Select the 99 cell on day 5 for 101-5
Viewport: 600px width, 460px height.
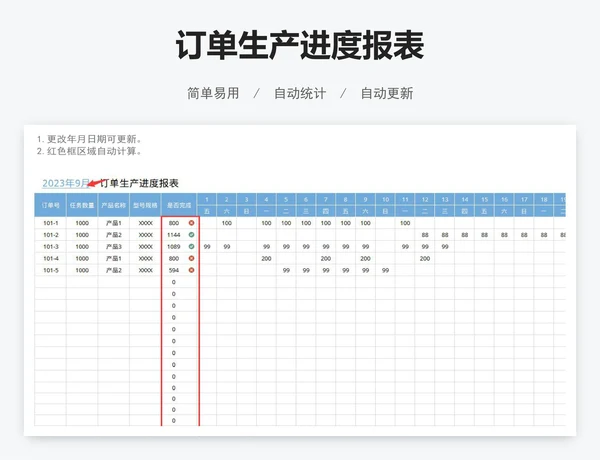pos(286,270)
